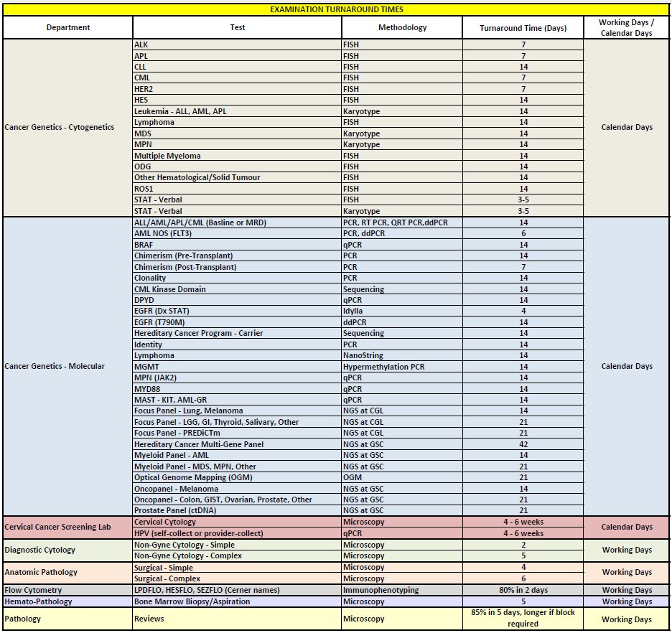Select the 'AML NOS (FLT3)' cell

pyautogui.click(x=237, y=233)
